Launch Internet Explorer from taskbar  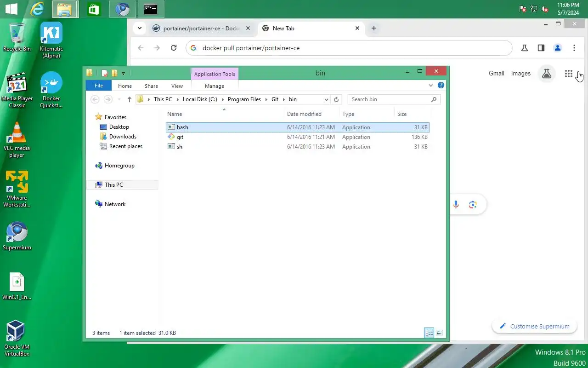click(x=37, y=9)
